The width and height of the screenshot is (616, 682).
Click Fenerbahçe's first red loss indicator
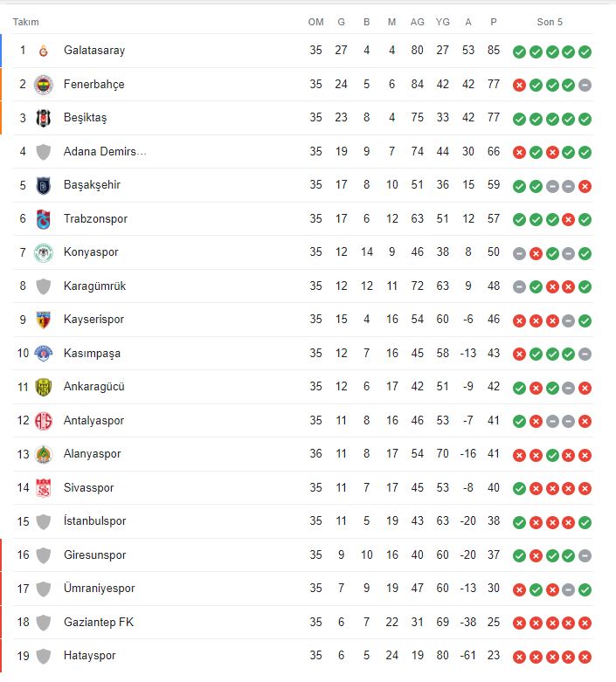(x=519, y=85)
